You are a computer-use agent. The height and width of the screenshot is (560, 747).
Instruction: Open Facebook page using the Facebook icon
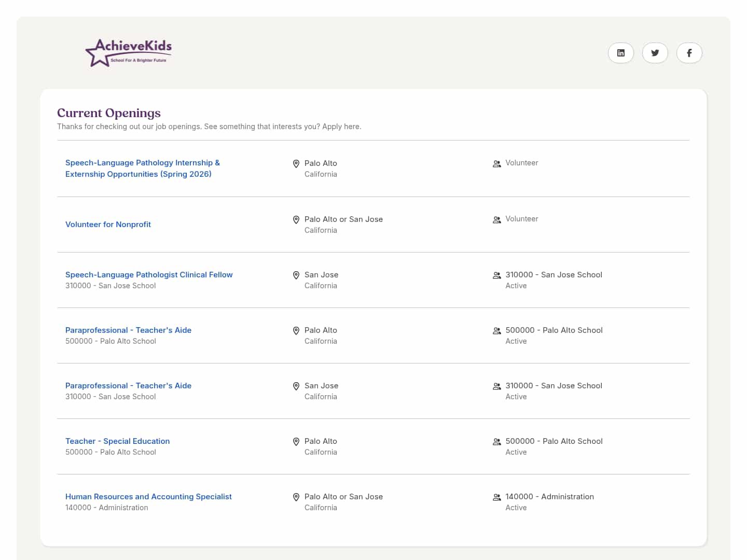click(x=689, y=52)
